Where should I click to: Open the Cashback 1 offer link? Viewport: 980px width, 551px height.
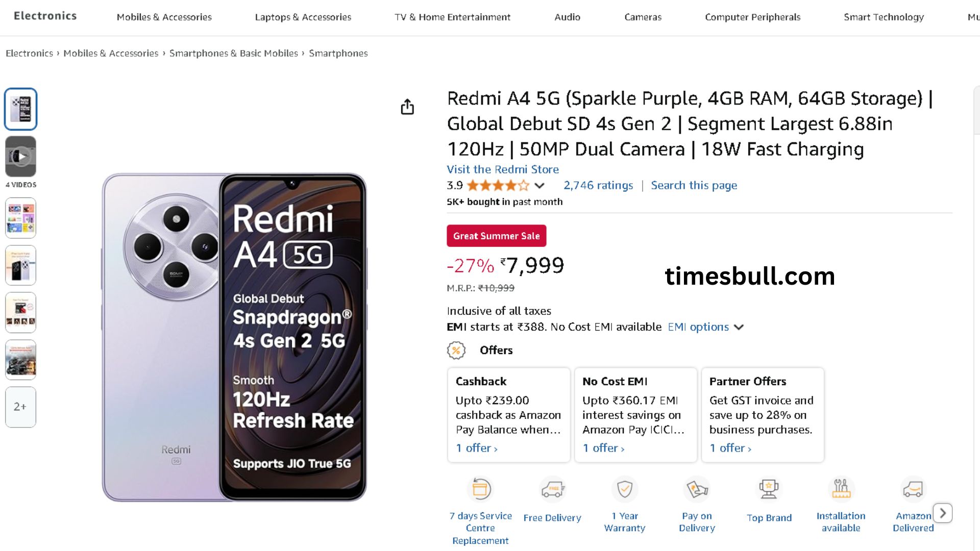477,448
